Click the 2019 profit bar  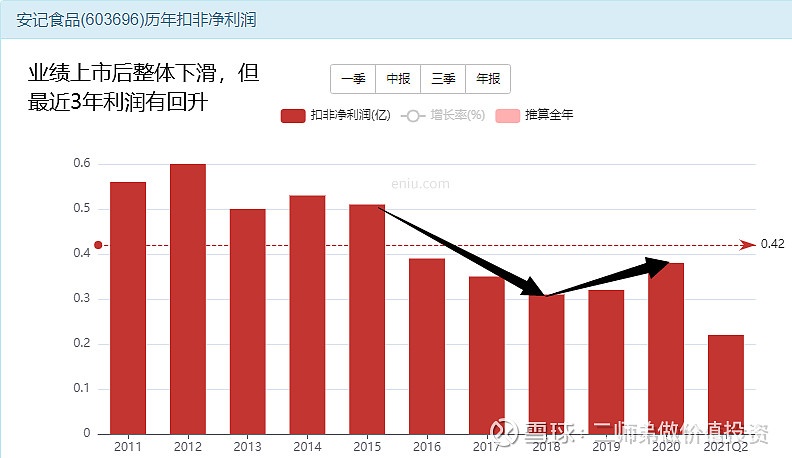606,362
